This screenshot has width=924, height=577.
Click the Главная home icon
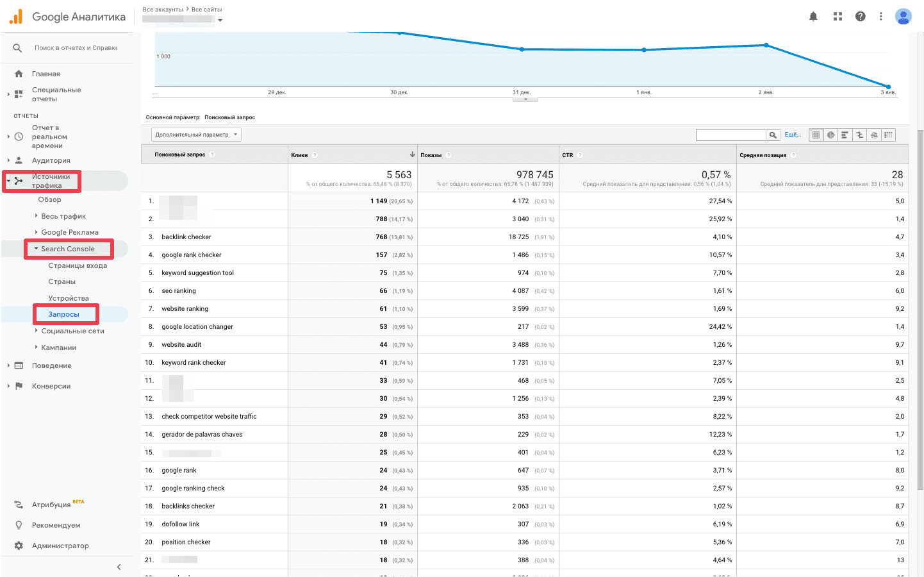[x=19, y=74]
